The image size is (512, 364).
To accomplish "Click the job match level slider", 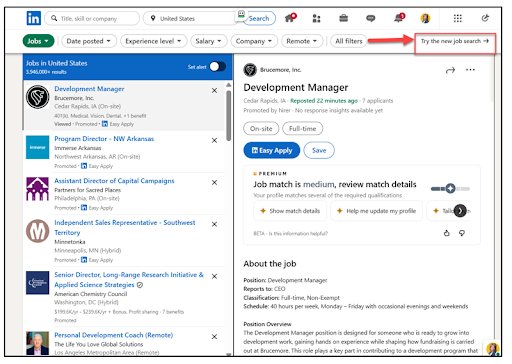I will pyautogui.click(x=450, y=189).
